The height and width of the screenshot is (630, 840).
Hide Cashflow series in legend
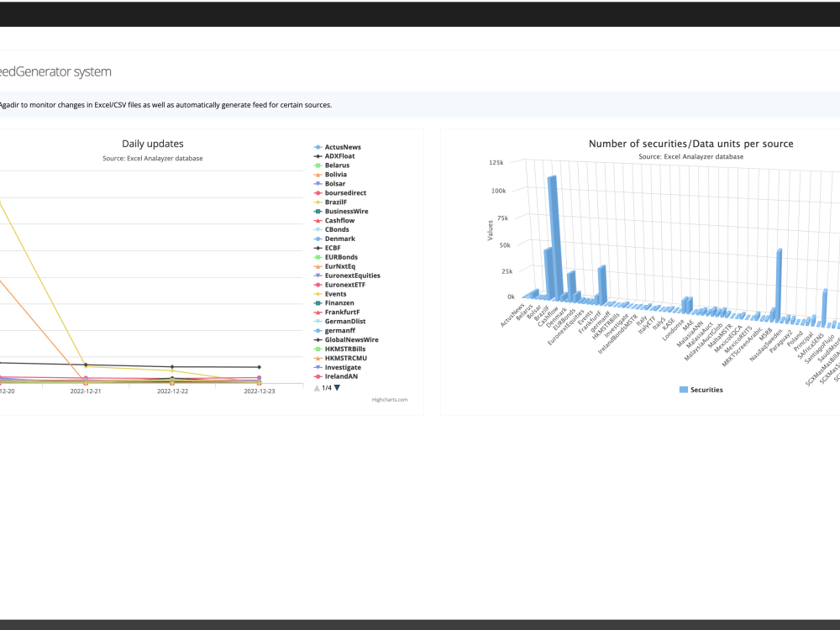point(334,220)
